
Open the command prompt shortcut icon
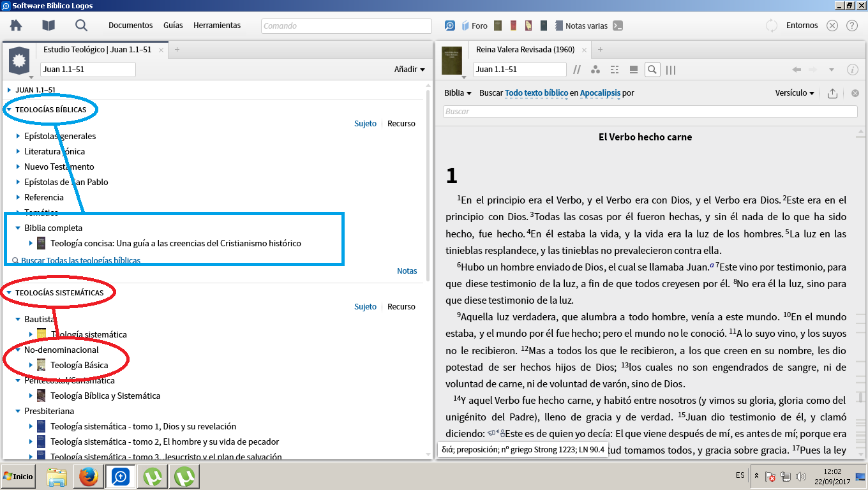(x=618, y=26)
